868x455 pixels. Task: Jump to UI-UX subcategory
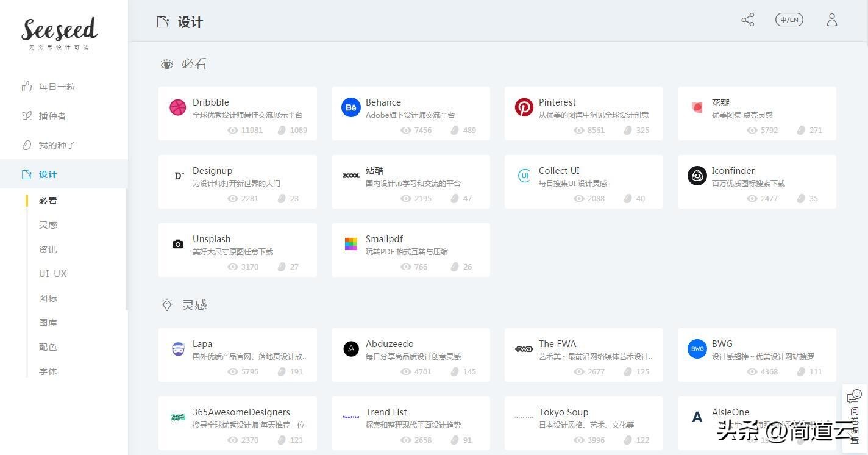(x=53, y=274)
